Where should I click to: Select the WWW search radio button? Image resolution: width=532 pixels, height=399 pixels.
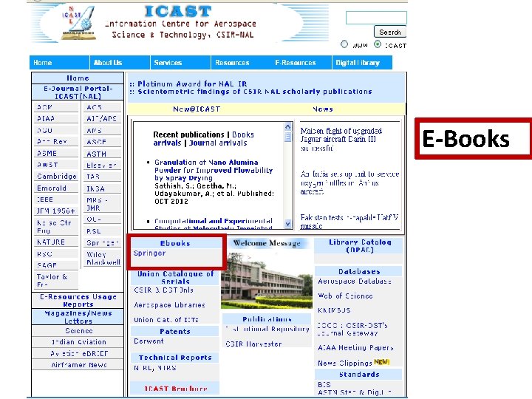pyautogui.click(x=344, y=44)
